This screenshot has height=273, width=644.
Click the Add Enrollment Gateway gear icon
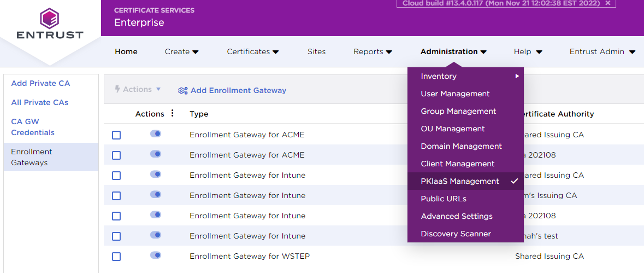[183, 91]
